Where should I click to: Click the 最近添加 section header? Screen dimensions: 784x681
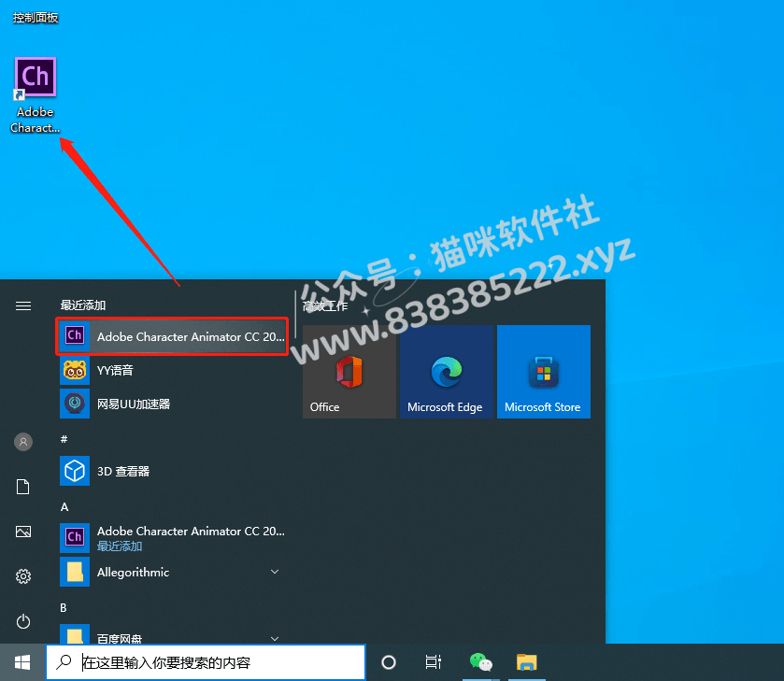click(83, 305)
